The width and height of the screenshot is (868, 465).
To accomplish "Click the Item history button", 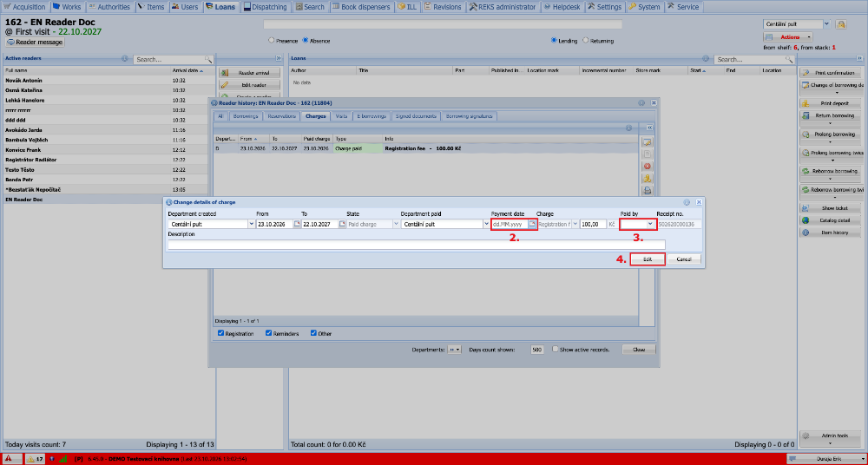I will coord(831,232).
